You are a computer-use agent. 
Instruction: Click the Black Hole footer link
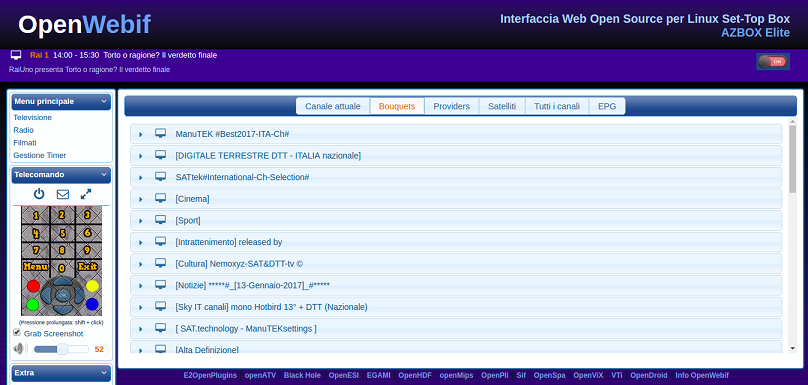302,375
